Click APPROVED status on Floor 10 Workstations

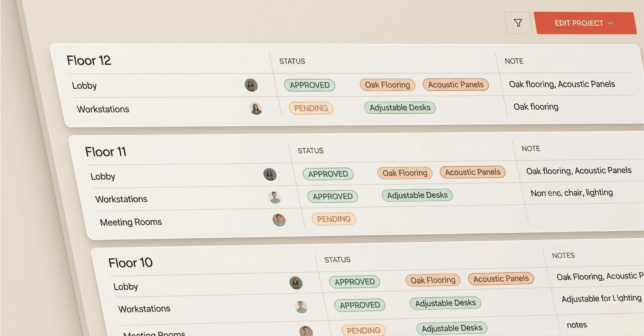(360, 305)
